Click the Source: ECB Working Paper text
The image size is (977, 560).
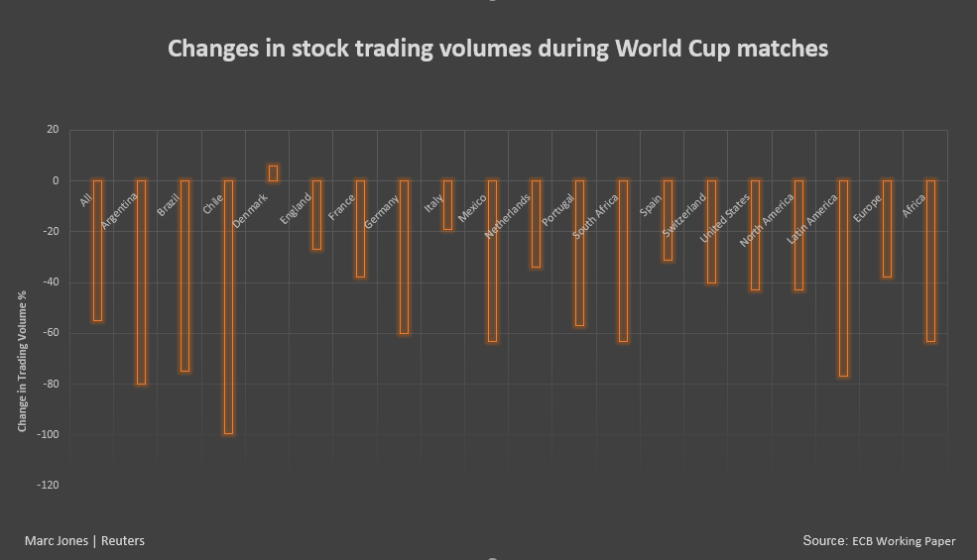(879, 541)
